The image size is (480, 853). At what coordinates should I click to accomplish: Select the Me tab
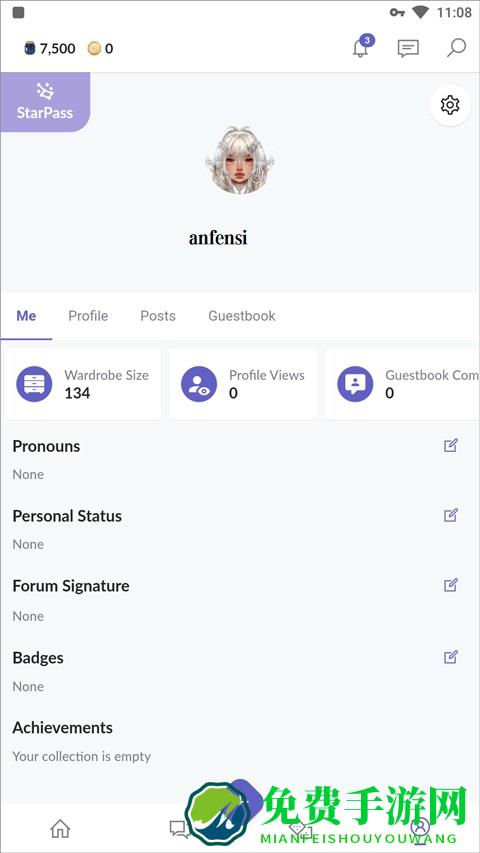click(x=26, y=316)
